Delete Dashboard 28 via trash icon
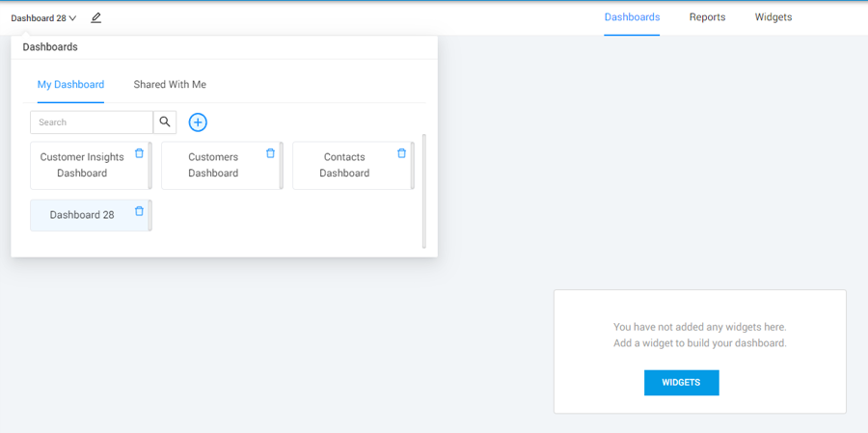 point(139,211)
